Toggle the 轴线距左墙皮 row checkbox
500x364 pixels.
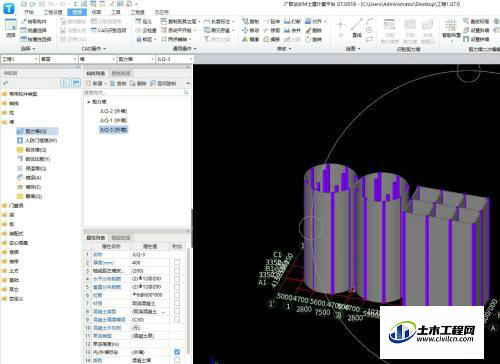[177, 271]
